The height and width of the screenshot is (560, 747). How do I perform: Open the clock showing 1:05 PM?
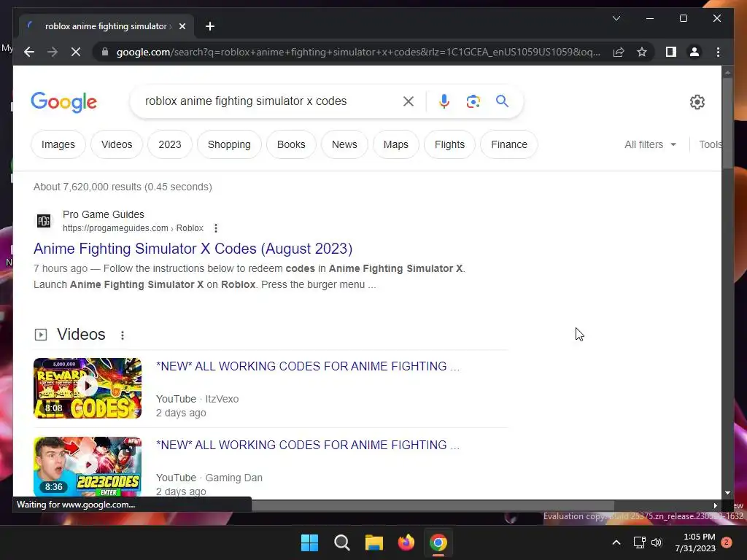pyautogui.click(x=695, y=542)
